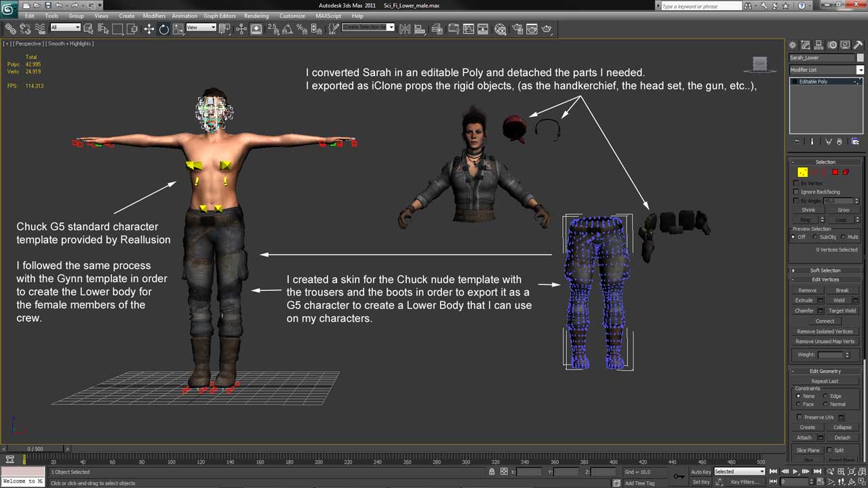The image size is (868, 488).
Task: Select Polygon sub-object level icon
Action: point(835,172)
